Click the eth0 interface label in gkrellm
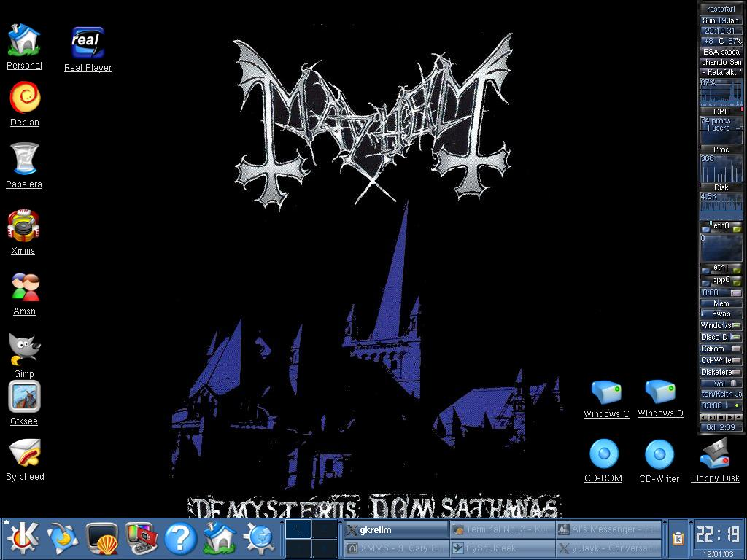The image size is (747, 560). point(721,226)
